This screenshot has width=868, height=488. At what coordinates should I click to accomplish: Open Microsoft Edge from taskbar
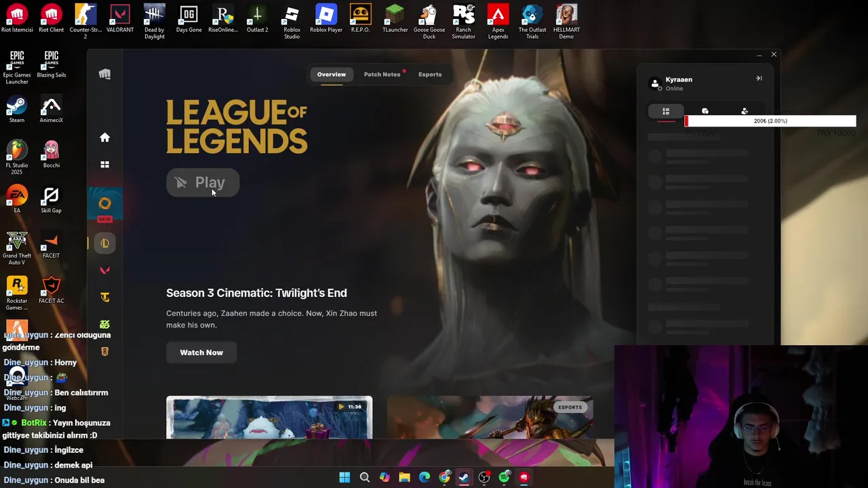click(x=425, y=477)
